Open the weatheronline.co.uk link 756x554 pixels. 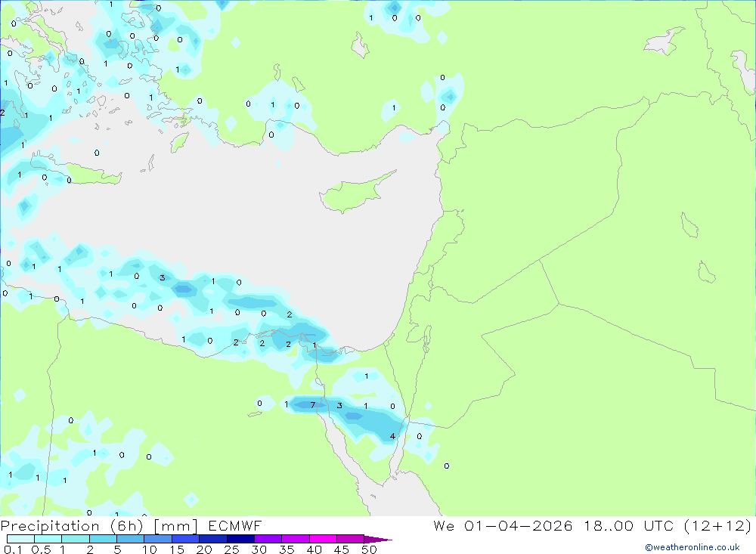coord(692,547)
